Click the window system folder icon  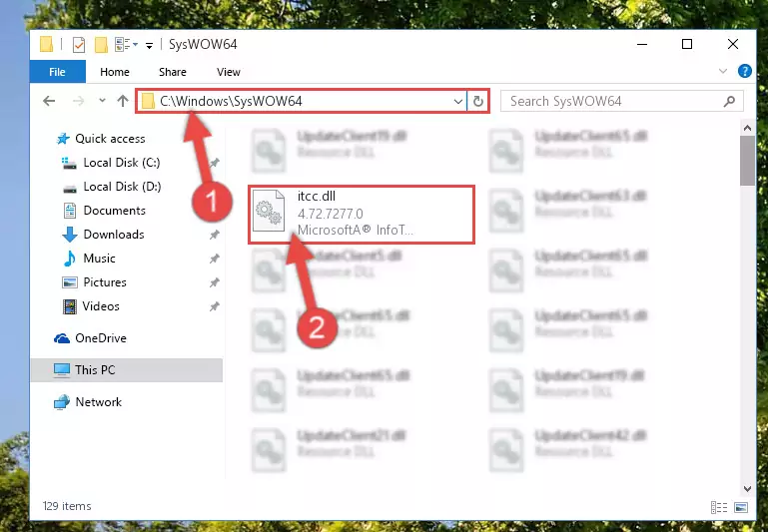pos(47,45)
